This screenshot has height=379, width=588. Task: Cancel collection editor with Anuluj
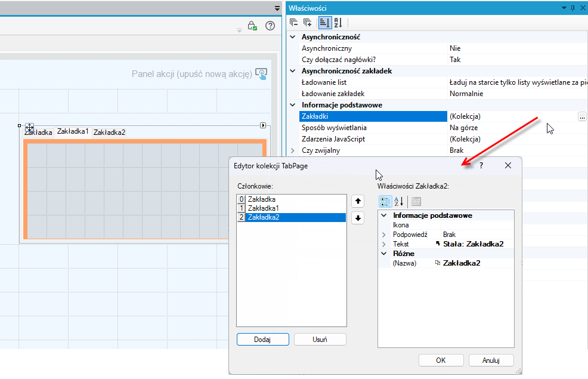[491, 360]
